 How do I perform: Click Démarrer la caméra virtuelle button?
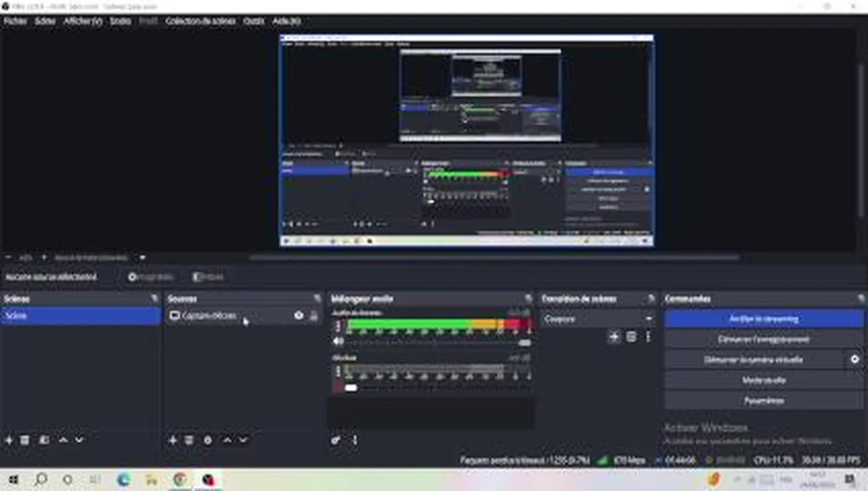pyautogui.click(x=754, y=359)
